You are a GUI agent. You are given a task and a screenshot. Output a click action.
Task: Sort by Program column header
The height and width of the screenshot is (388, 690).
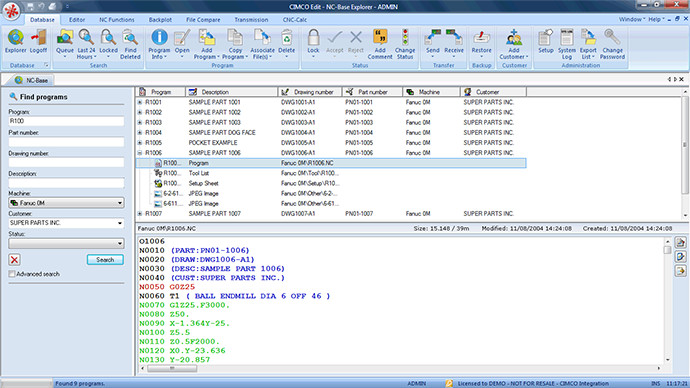point(161,92)
